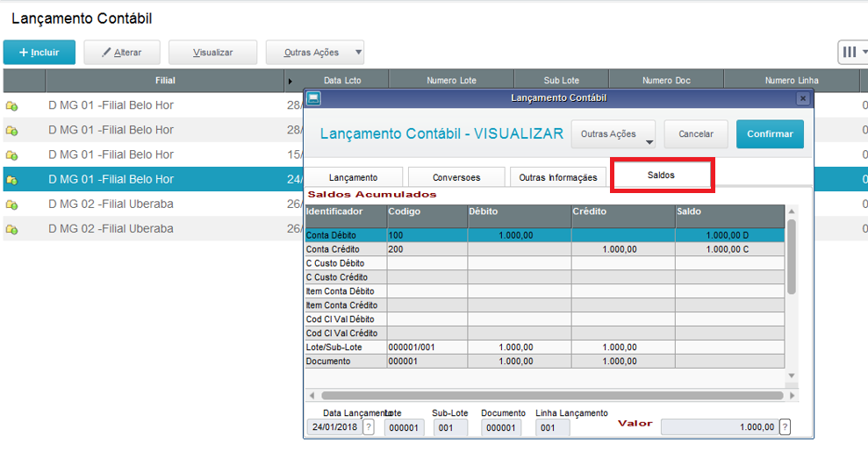Select the Conta Crédito row
This screenshot has height=466, width=868.
545,249
